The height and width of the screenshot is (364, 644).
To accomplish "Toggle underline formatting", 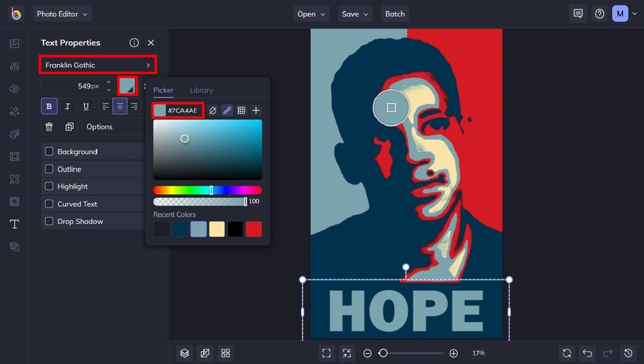I will tap(86, 107).
